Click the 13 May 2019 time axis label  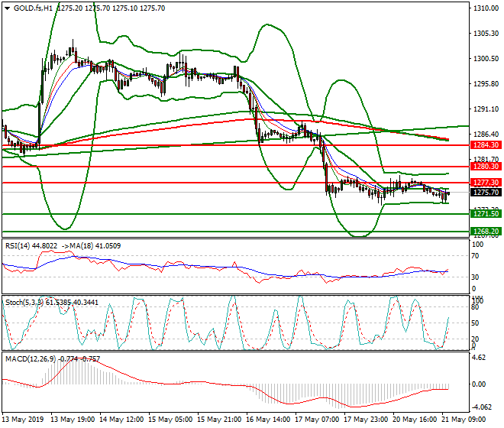point(22,420)
